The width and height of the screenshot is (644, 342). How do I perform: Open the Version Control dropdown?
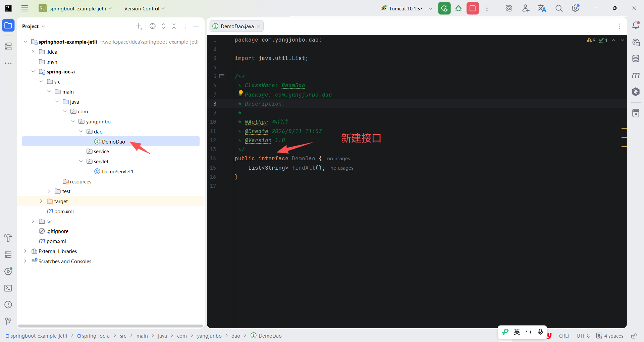145,8
